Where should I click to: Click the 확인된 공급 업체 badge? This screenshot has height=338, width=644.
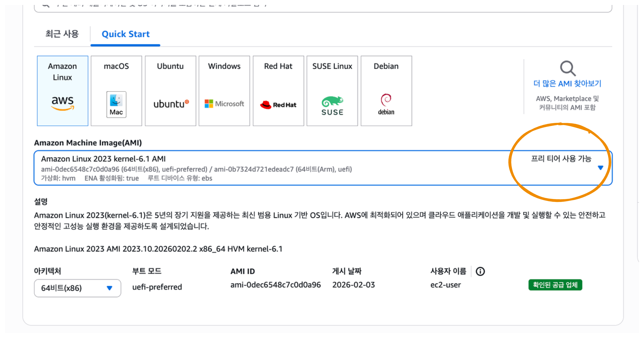pyautogui.click(x=555, y=285)
